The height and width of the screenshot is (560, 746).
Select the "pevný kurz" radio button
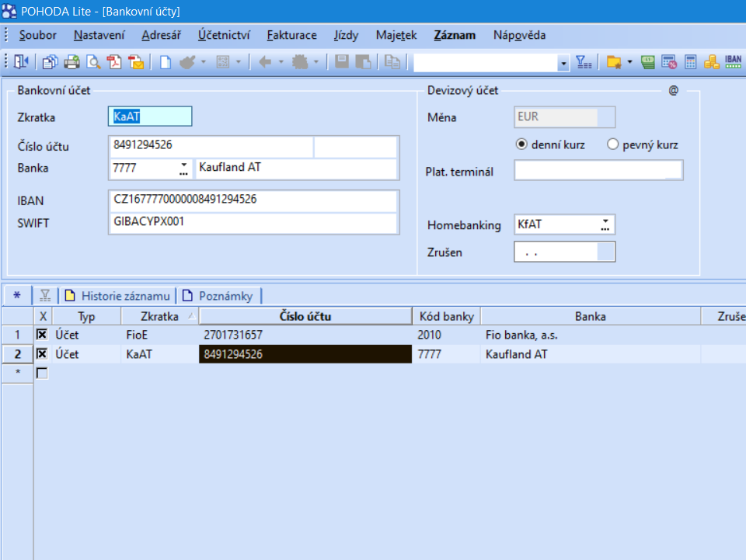[612, 144]
